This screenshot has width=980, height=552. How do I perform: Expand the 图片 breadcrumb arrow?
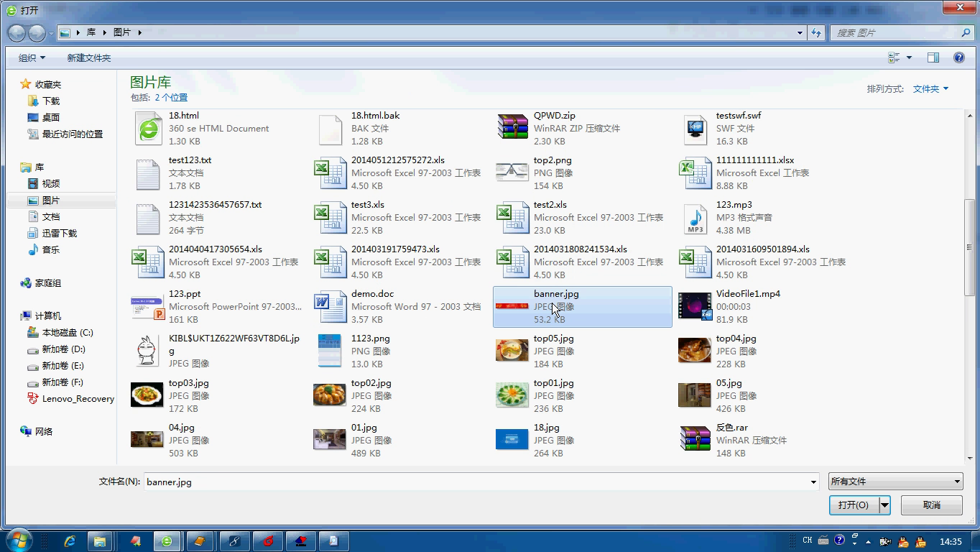click(139, 32)
